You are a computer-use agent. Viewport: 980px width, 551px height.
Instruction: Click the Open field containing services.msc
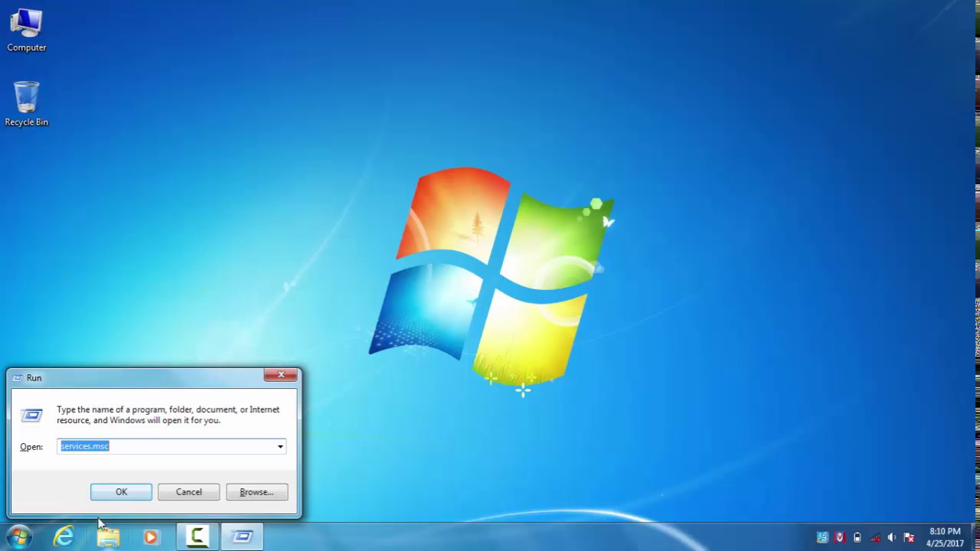pyautogui.click(x=171, y=446)
